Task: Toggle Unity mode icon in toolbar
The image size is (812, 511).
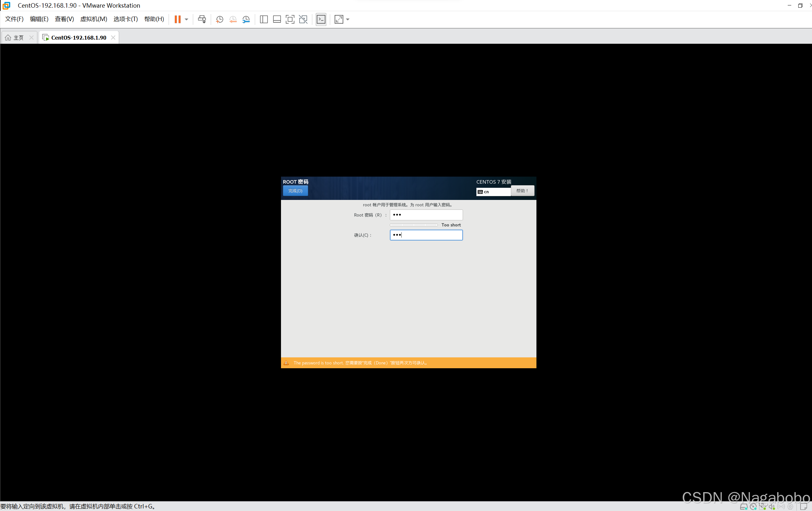Action: tap(303, 19)
